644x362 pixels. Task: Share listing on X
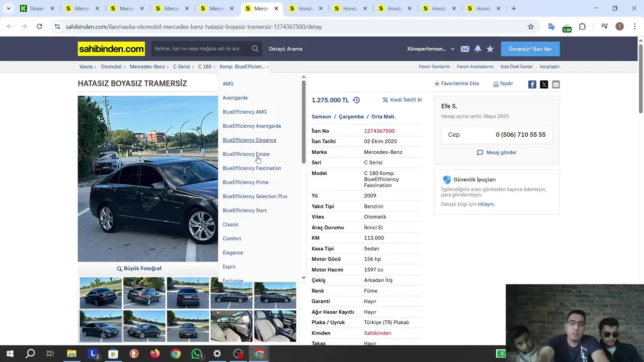coord(544,84)
